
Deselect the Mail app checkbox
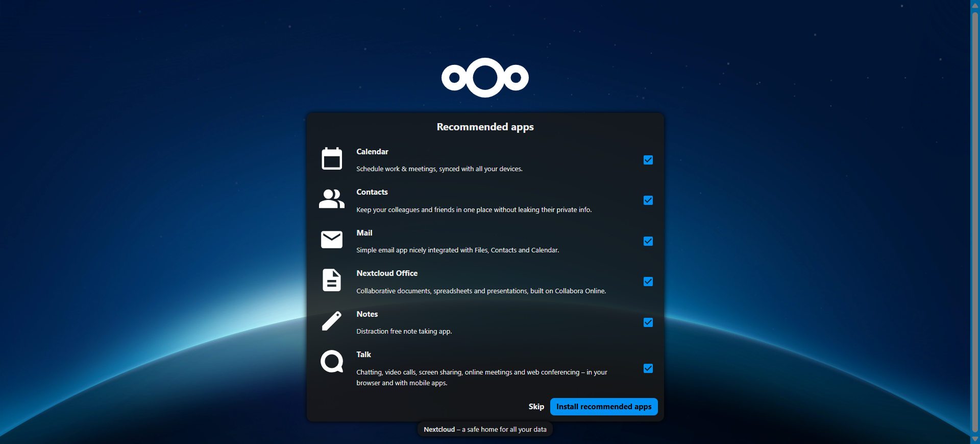click(x=648, y=241)
